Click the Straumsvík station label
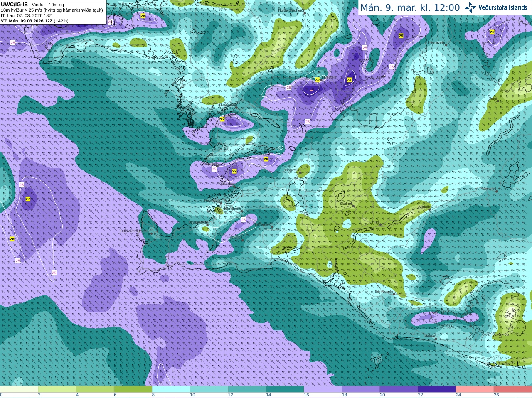This screenshot has height=398, width=532. [198, 222]
